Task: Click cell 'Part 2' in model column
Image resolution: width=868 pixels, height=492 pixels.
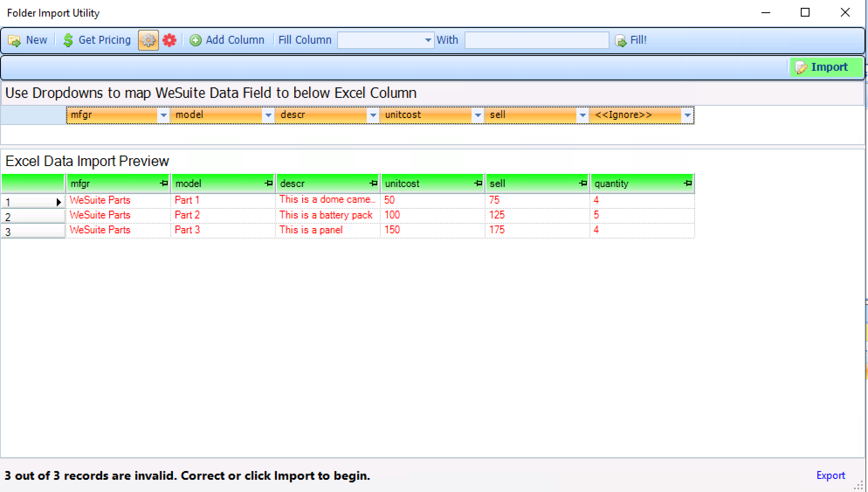Action: [x=223, y=215]
